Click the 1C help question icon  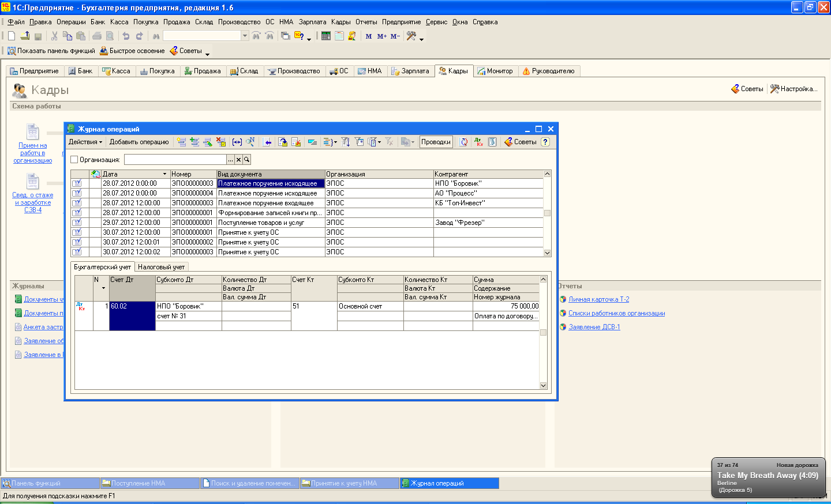pyautogui.click(x=299, y=36)
